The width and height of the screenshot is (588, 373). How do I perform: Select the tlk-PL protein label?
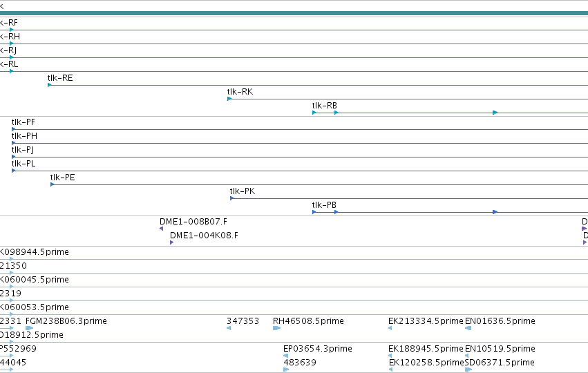click(x=23, y=164)
